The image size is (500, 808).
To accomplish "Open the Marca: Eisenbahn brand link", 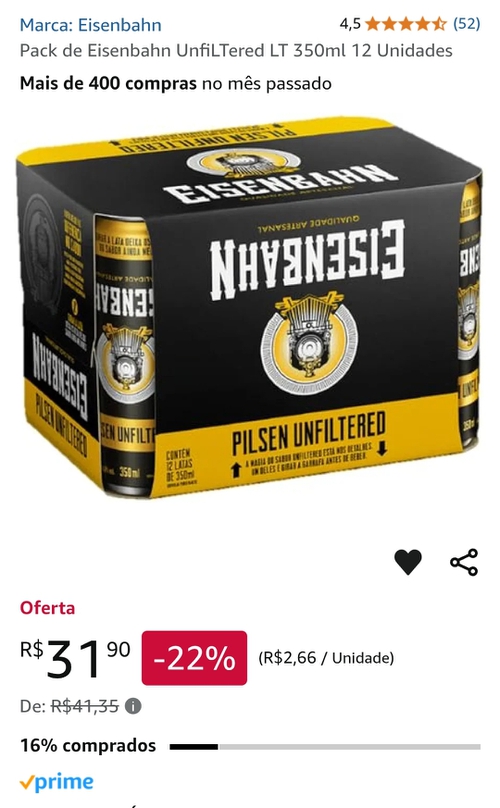I will pos(90,24).
